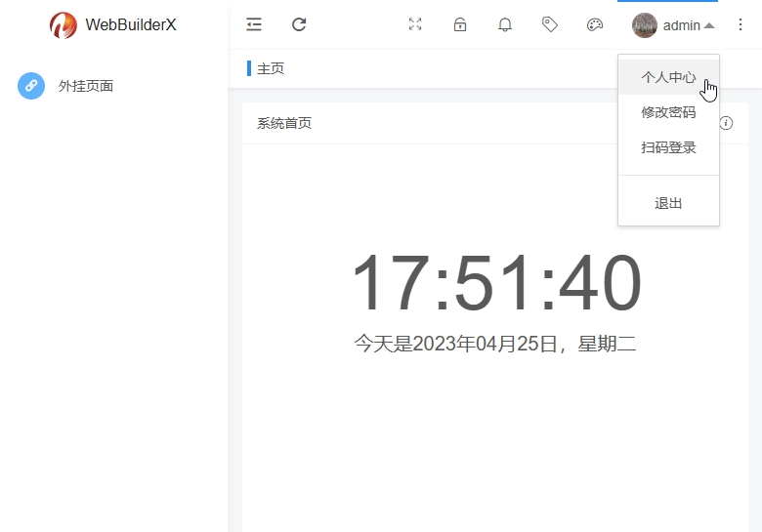This screenshot has height=532, width=762.
Task: Enter fullscreen mode via the expand icon
Action: pos(415,24)
